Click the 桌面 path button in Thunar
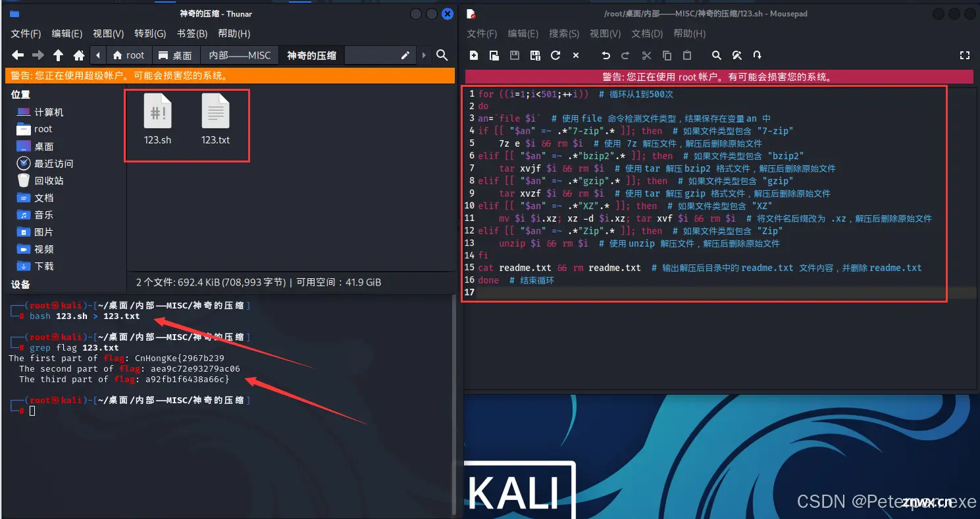The image size is (980, 519). [175, 55]
